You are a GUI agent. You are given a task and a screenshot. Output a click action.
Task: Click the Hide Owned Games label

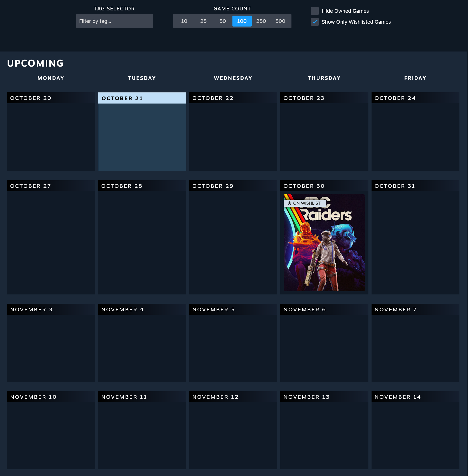click(345, 11)
